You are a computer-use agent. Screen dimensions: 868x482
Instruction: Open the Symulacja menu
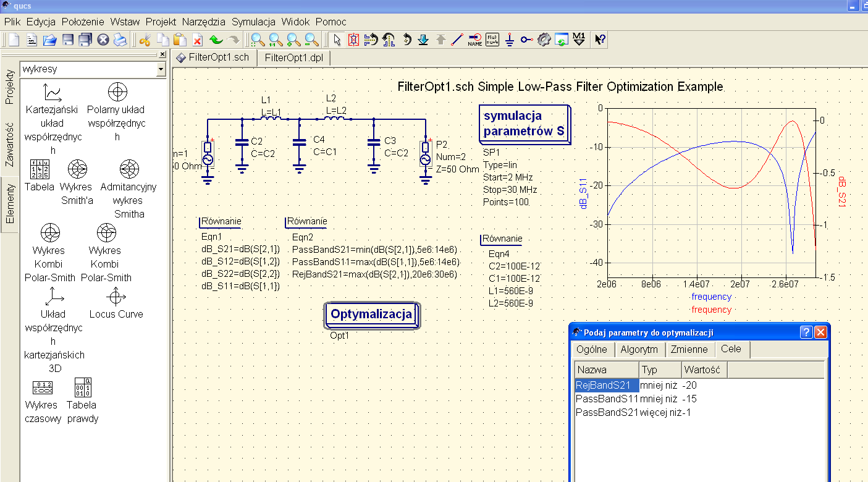[x=253, y=22]
